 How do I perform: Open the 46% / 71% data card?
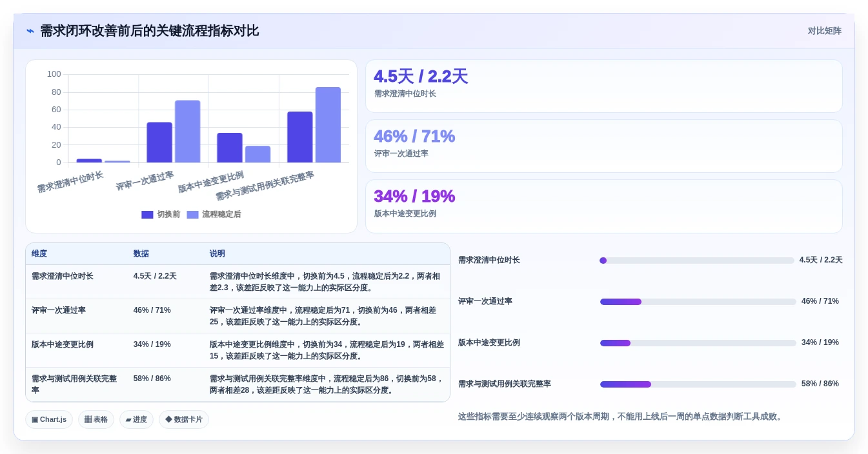pos(603,146)
